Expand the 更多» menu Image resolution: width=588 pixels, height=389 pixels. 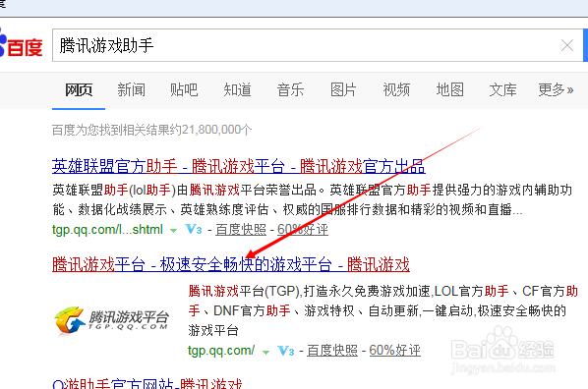[557, 90]
